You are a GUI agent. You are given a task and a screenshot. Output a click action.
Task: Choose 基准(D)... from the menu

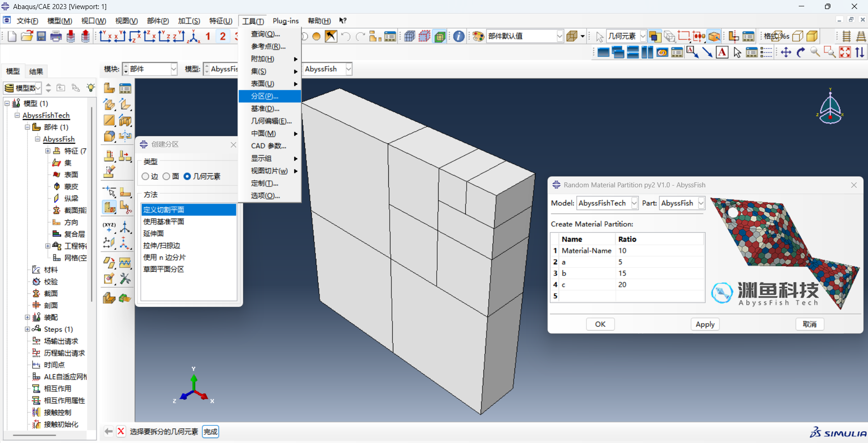coord(270,109)
